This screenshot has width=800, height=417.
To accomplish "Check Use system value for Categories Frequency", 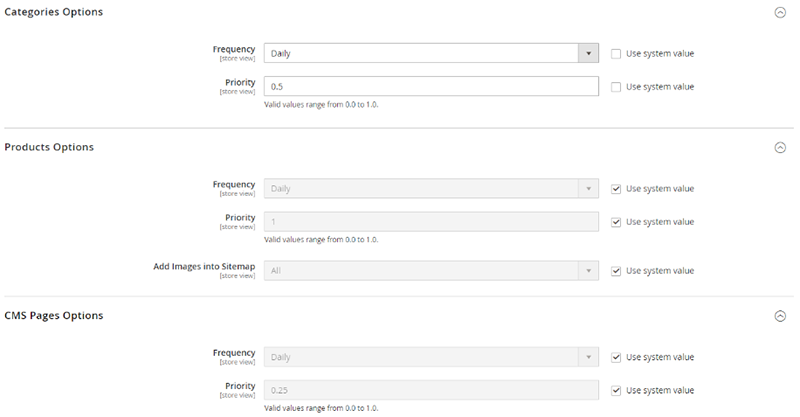I will (x=616, y=53).
